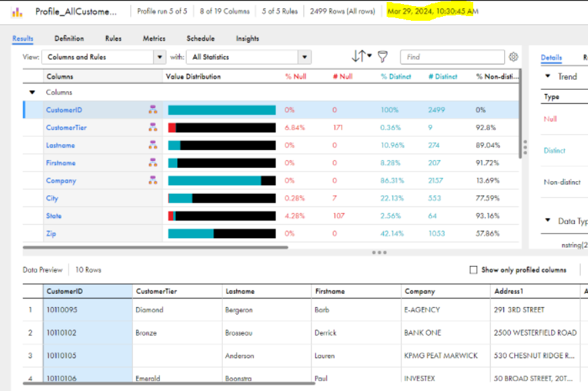
Task: Select the Details tab in right panel
Action: tap(551, 57)
